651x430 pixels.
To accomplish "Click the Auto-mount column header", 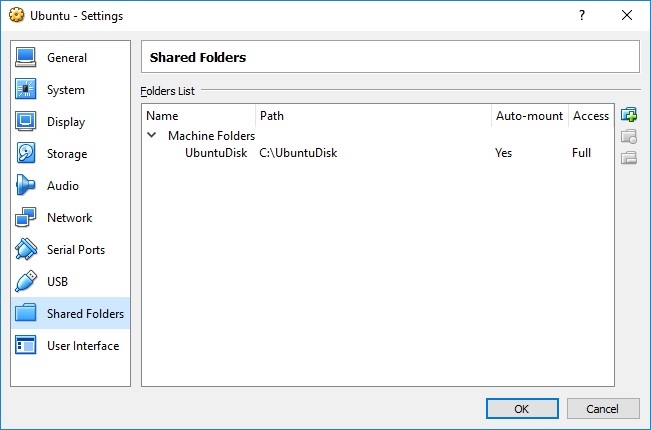I will coord(529,116).
